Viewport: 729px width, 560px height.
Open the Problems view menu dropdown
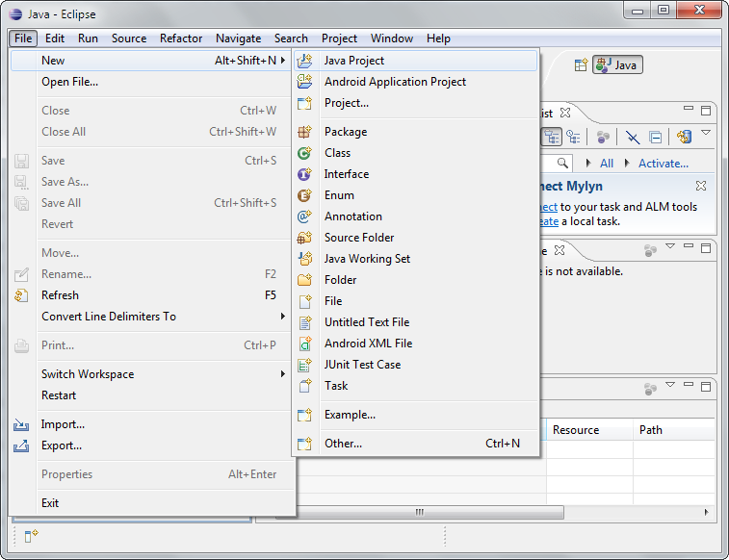point(670,385)
